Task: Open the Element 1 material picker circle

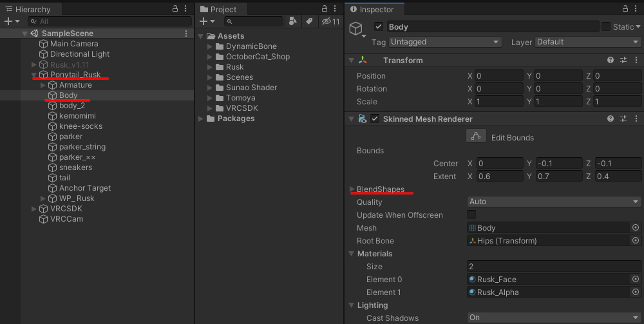Action: [636, 292]
